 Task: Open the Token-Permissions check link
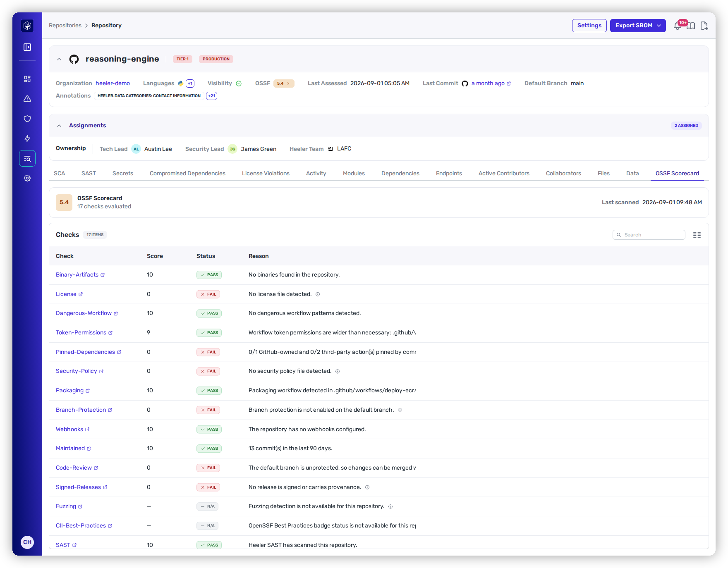point(84,333)
